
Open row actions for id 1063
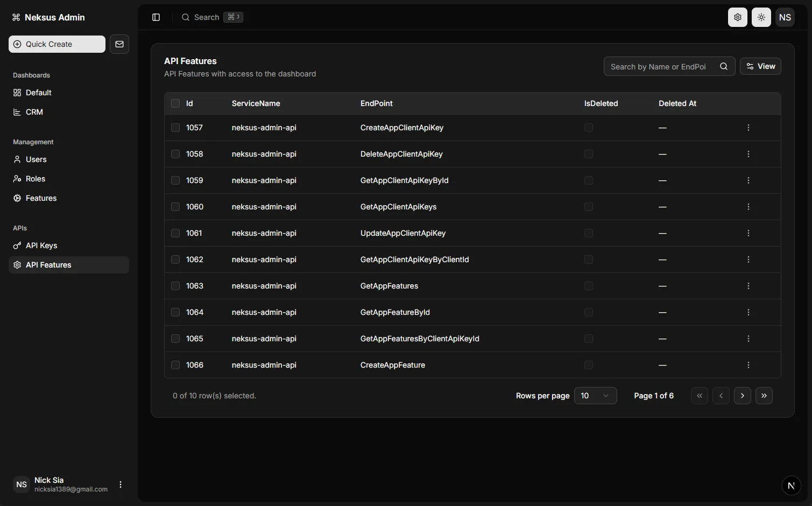(748, 286)
